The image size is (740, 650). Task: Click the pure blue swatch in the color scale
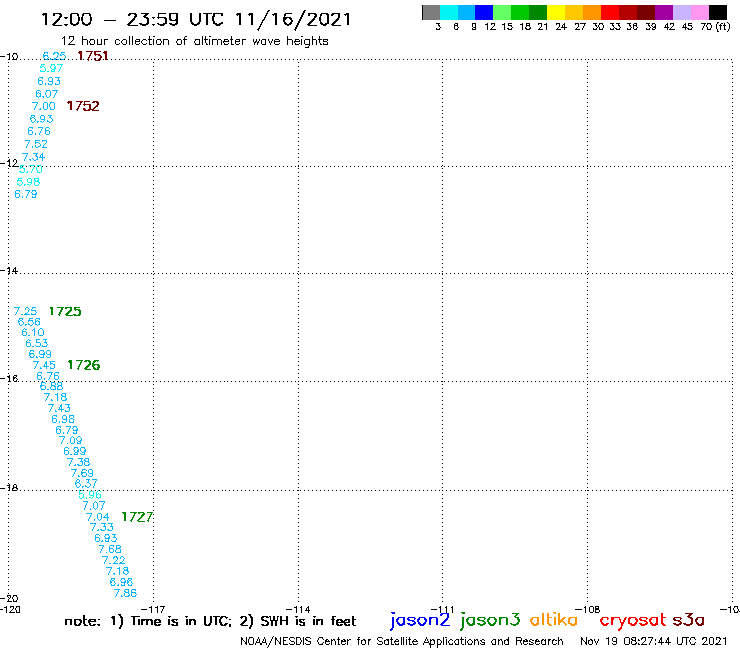[x=484, y=12]
